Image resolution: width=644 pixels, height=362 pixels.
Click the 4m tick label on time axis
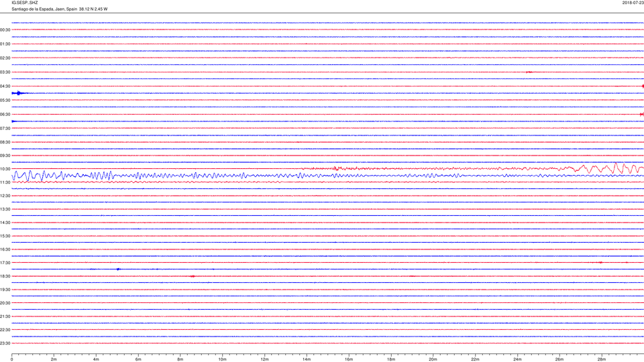[x=96, y=359]
